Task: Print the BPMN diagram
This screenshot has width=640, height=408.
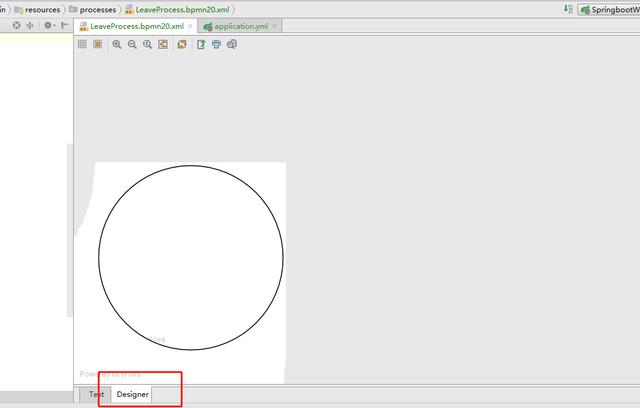Action: pos(216,44)
